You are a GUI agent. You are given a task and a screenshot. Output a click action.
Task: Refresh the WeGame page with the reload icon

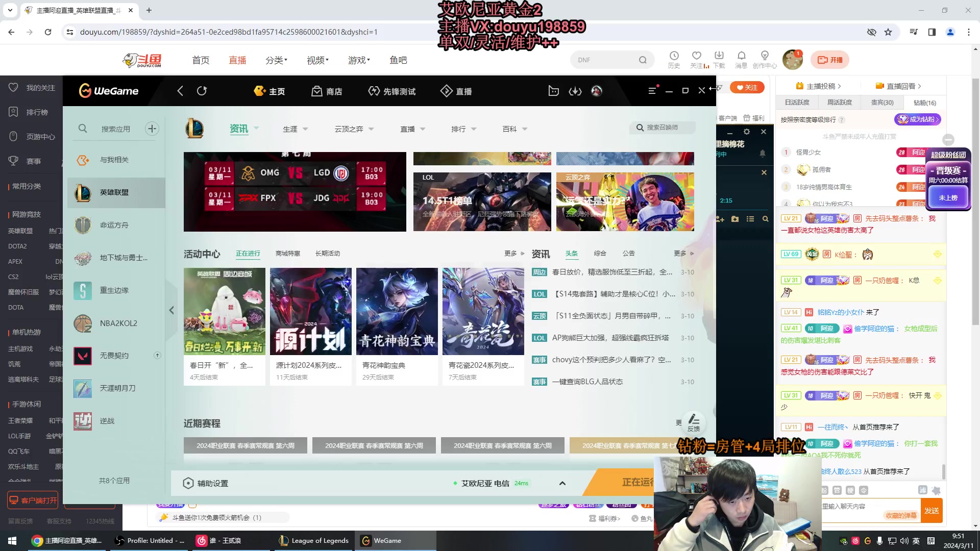202,91
